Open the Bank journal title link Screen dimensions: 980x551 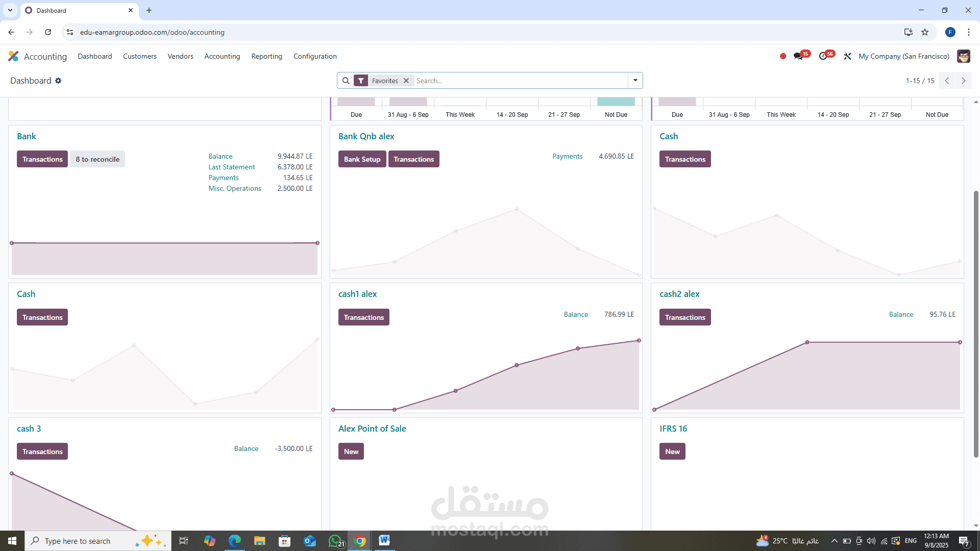(x=27, y=136)
